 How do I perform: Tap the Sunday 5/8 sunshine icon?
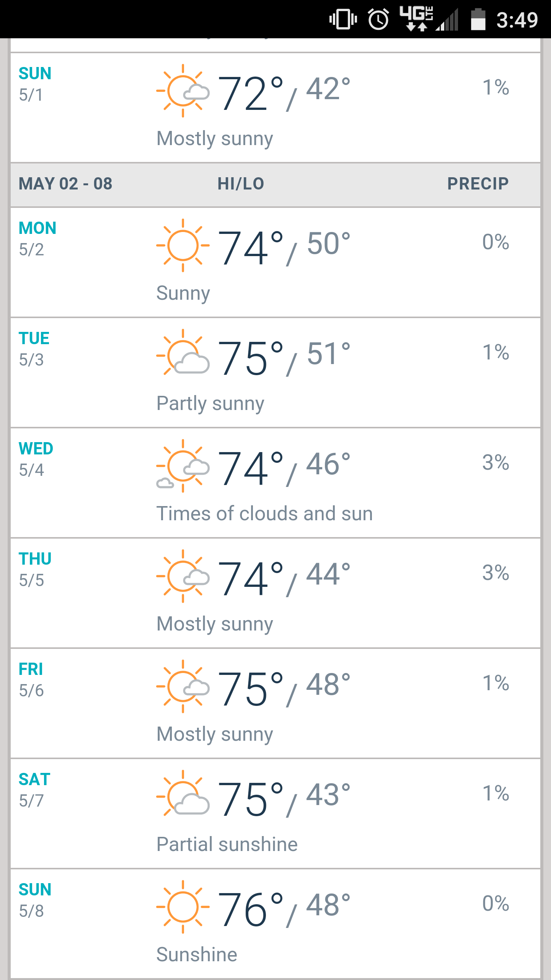(183, 907)
